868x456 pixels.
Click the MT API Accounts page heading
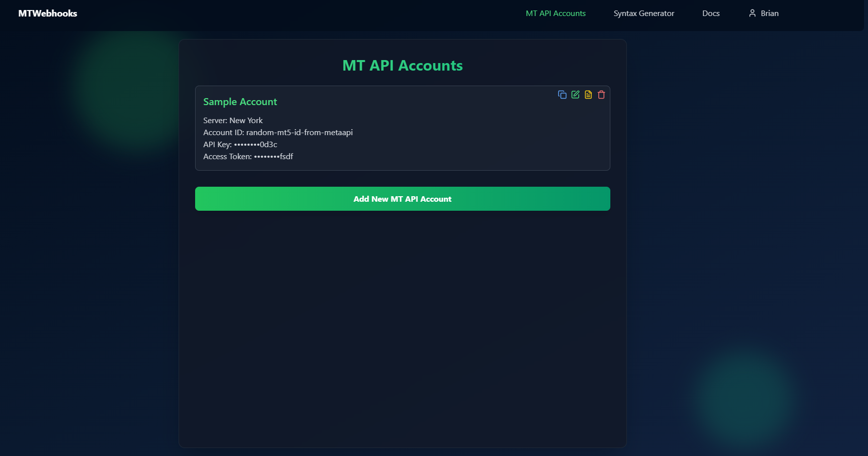tap(402, 66)
